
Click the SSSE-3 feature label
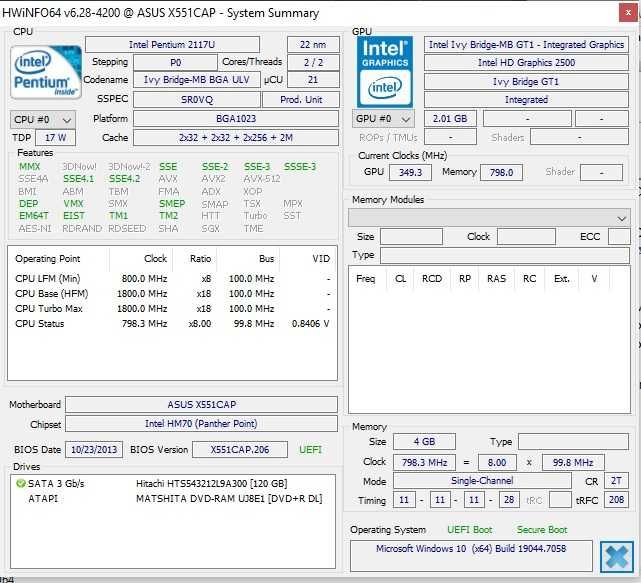300,167
